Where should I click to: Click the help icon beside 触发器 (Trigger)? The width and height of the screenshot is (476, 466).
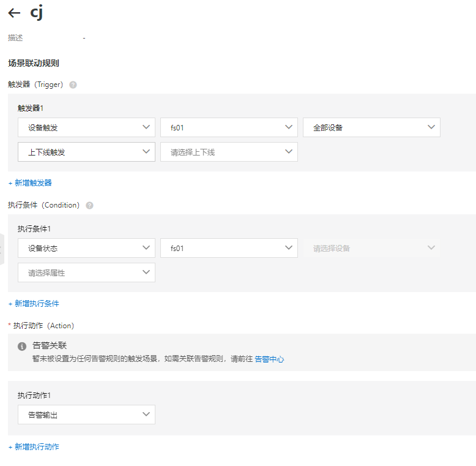point(73,85)
